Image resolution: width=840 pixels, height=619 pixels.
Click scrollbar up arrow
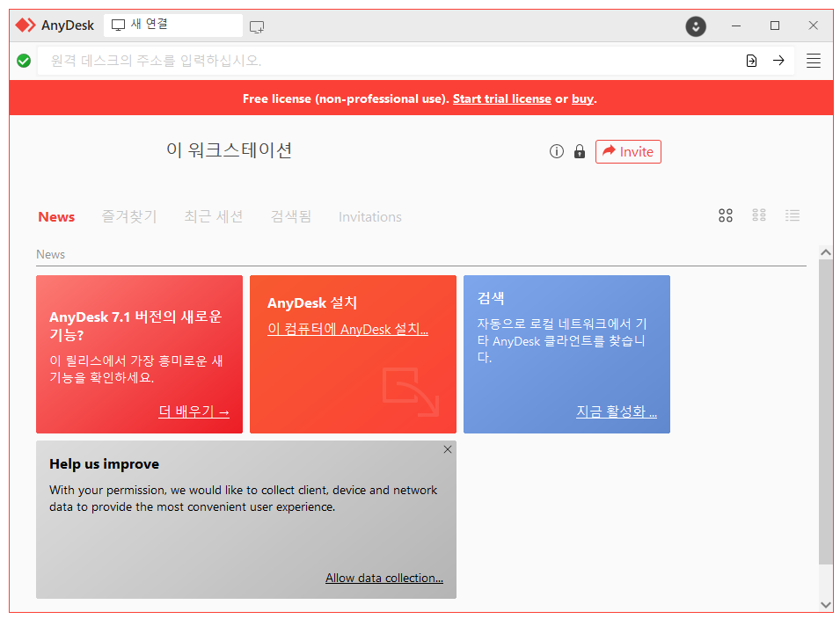(826, 251)
